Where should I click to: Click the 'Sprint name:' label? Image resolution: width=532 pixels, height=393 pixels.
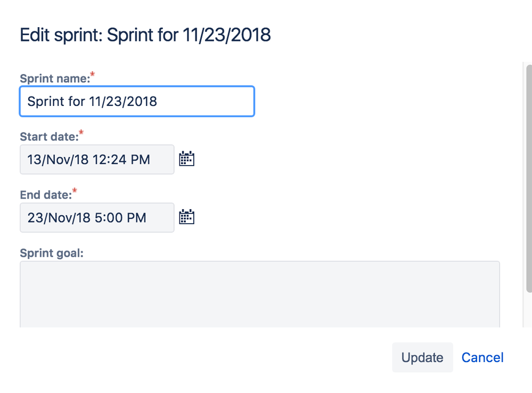pyautogui.click(x=55, y=78)
